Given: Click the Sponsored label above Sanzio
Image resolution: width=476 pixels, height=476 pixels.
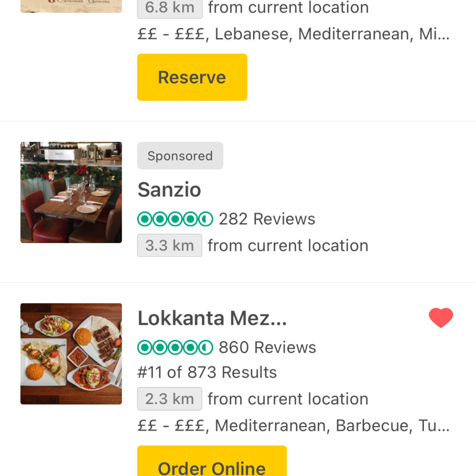Looking at the screenshot, I should 180,156.
